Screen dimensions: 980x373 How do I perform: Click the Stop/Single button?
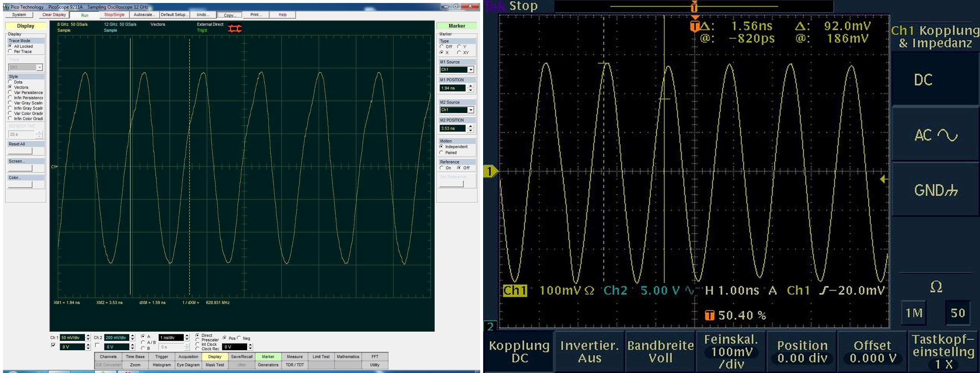coord(114,15)
